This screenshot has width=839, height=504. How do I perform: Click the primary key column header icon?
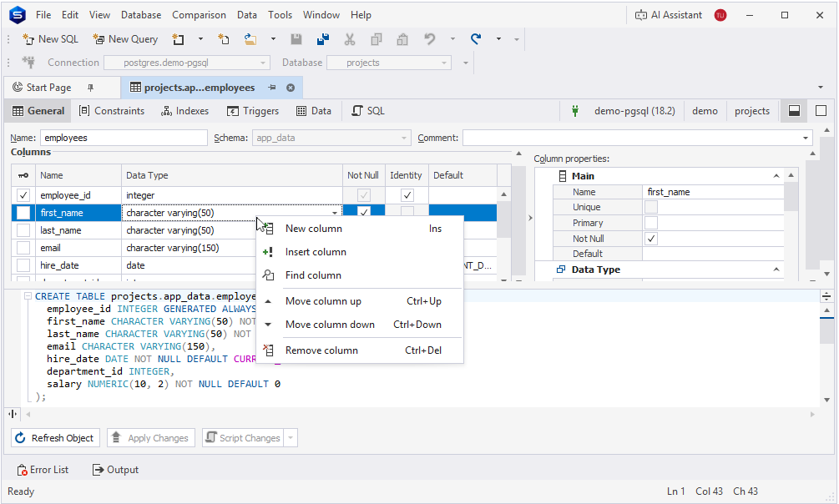[x=23, y=175]
